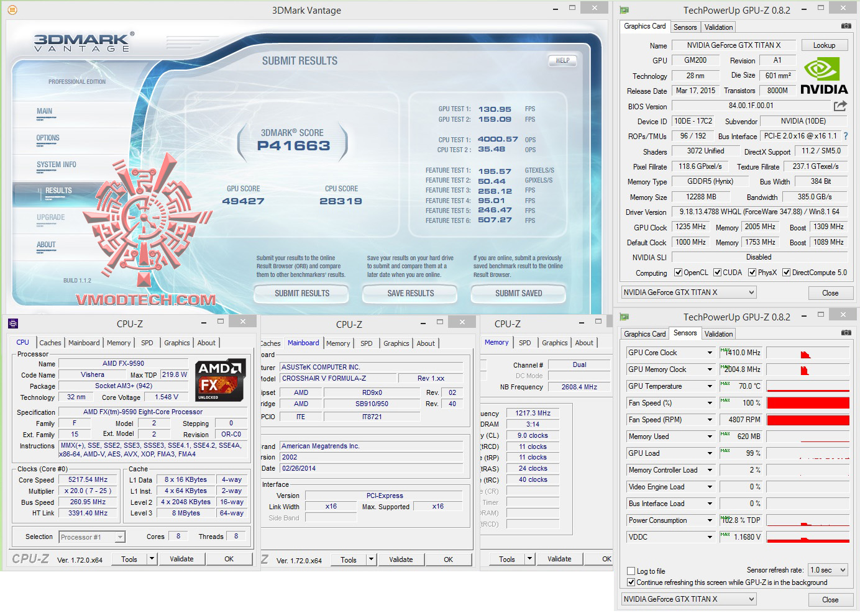Viewport: 860px width, 616px height.
Task: Click GPU-Z app icon in the Sensors window title bar
Action: coord(624,317)
